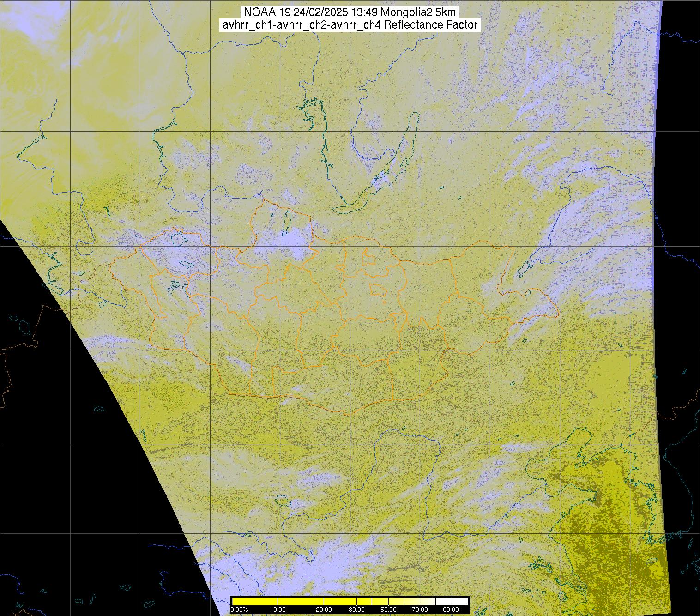
Task: Click the '0.00%' label on the color scale
Action: (239, 610)
